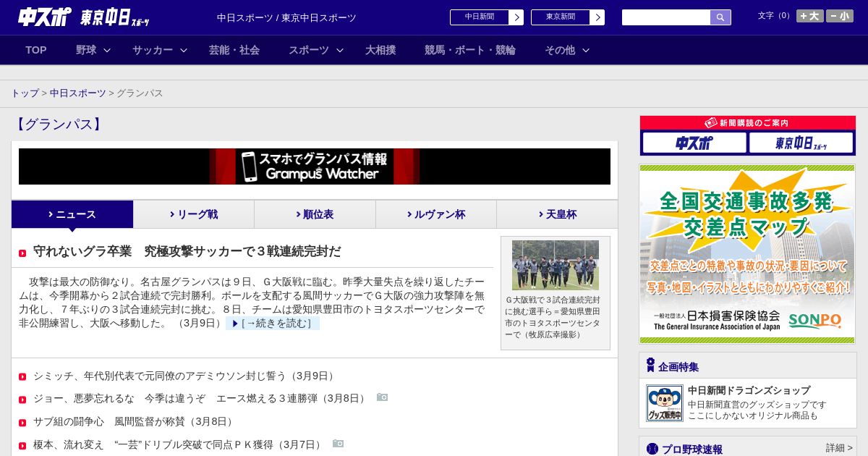Switch to the 天皇杯 tab
The width and height of the screenshot is (868, 456).
[557, 214]
